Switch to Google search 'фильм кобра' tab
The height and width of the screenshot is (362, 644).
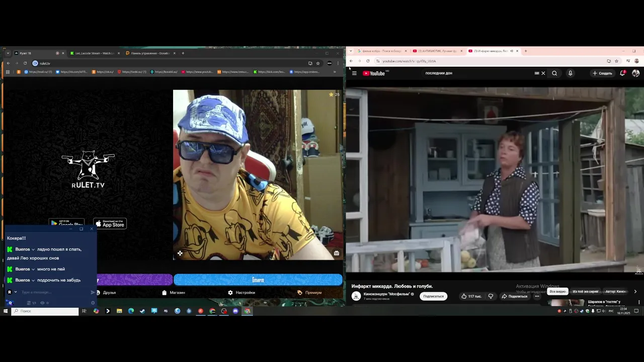pyautogui.click(x=381, y=51)
